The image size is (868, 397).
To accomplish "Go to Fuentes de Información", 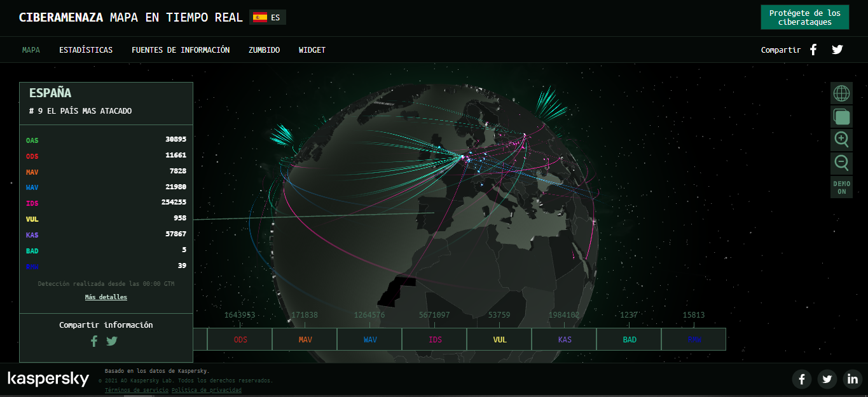I will coord(181,50).
